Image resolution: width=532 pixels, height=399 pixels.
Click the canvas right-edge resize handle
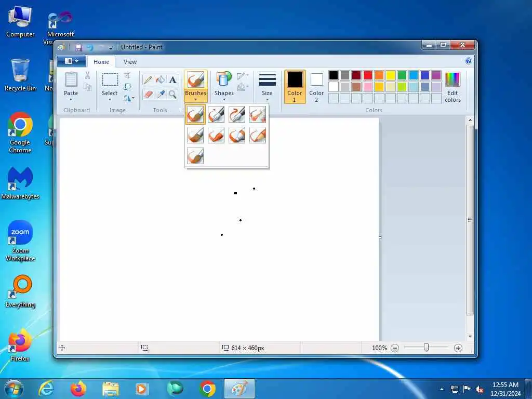click(380, 237)
